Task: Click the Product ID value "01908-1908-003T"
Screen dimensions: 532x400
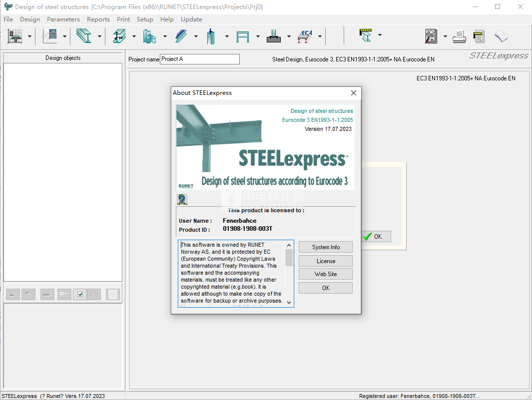Action: pyautogui.click(x=248, y=229)
